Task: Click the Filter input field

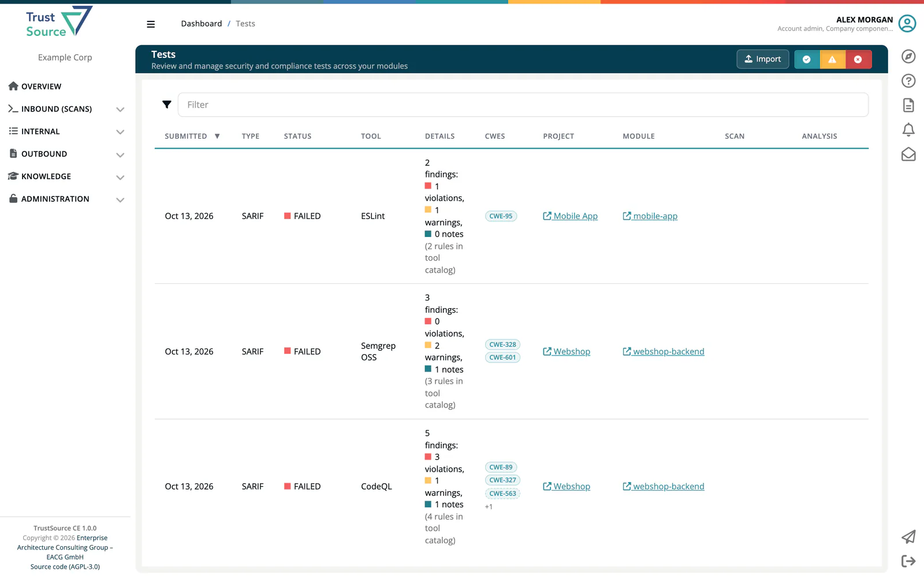Action: (x=523, y=105)
